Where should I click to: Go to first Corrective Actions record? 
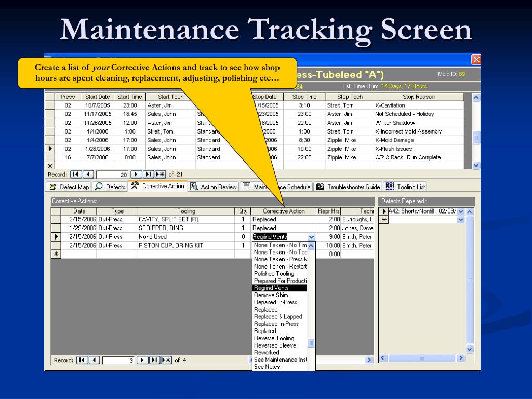82,360
